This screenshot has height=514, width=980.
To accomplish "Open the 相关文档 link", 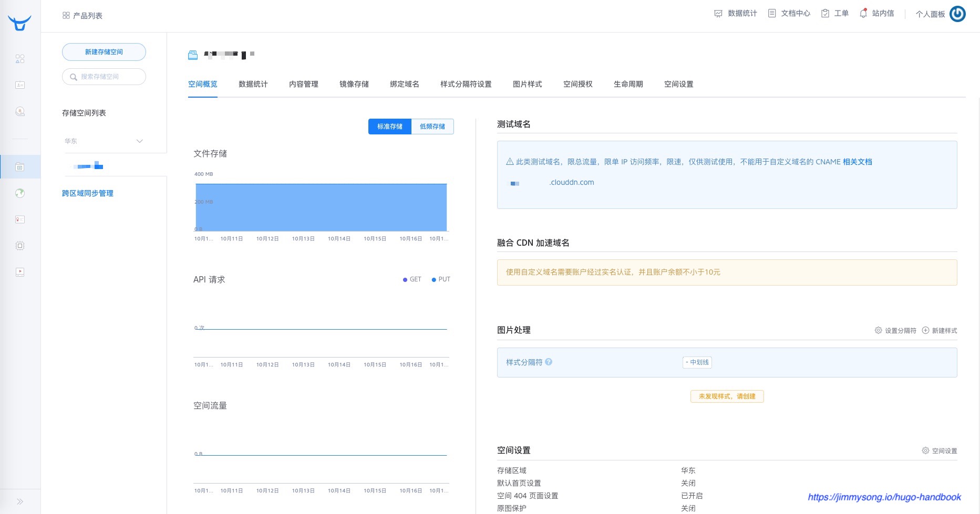I will 857,162.
